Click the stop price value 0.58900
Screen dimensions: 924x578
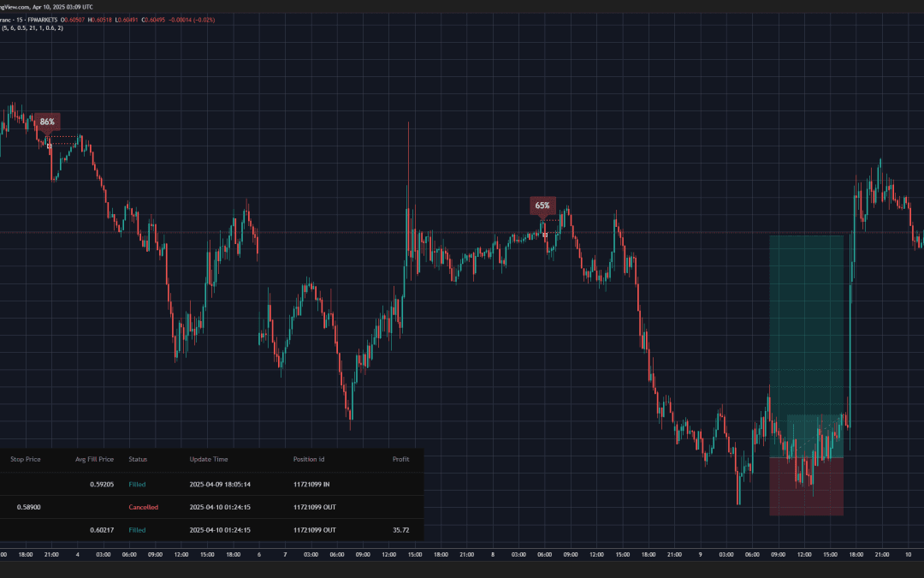[x=27, y=507]
